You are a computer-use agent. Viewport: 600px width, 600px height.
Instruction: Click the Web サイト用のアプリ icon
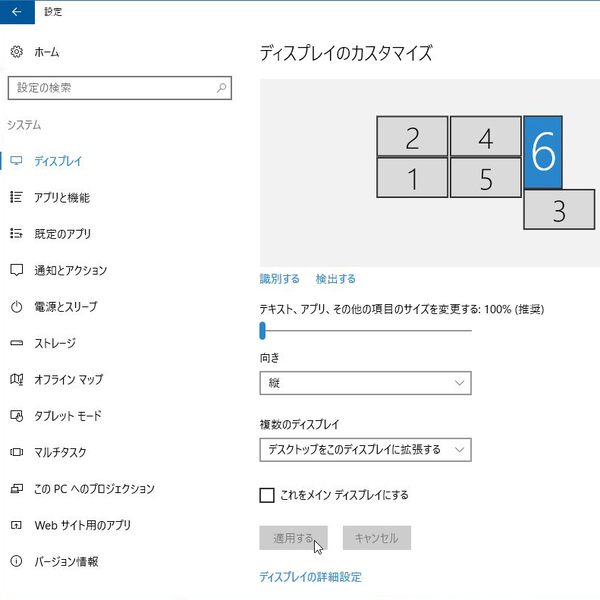pyautogui.click(x=16, y=525)
